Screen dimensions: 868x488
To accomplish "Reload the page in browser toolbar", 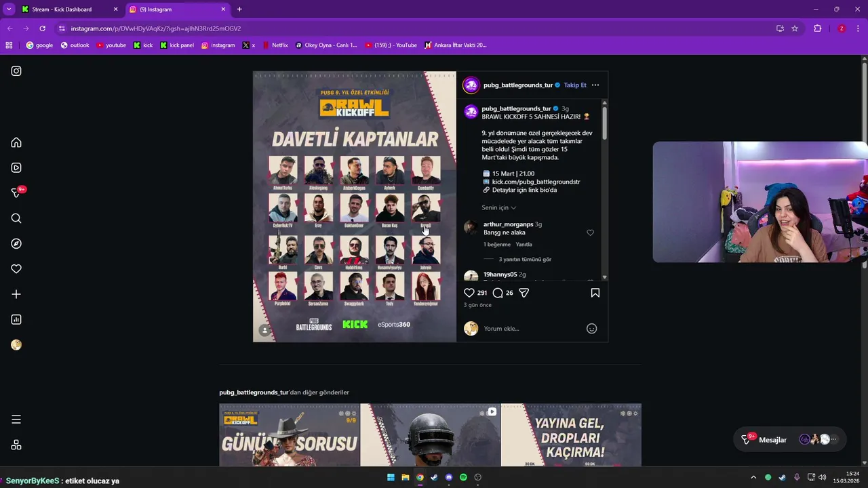I will pos(42,28).
